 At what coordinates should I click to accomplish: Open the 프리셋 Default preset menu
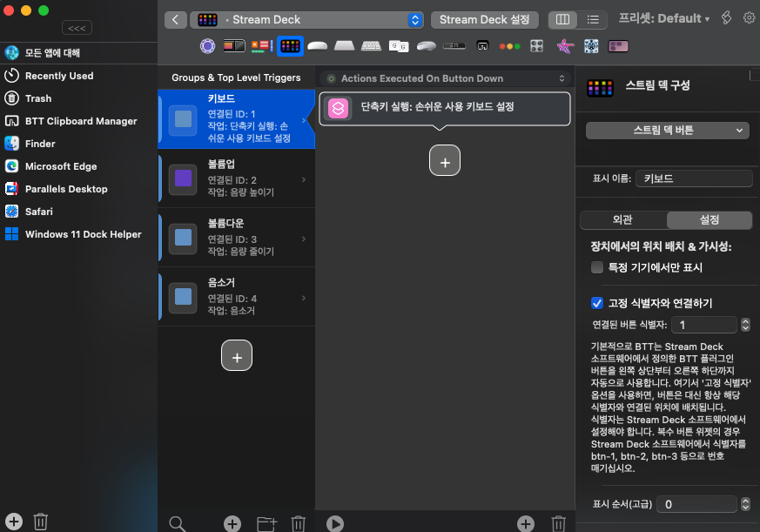coord(663,18)
